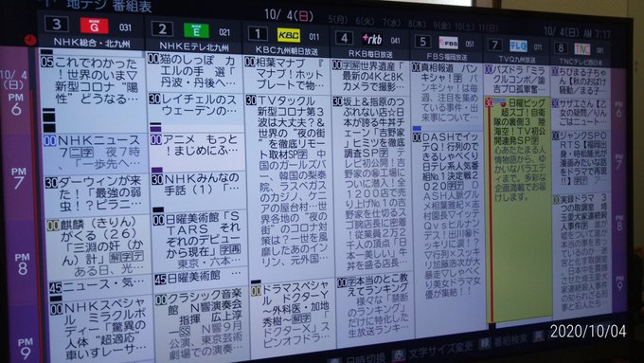The image size is (644, 363).
Task: Choose the TNC channel logo
Action: click(581, 48)
